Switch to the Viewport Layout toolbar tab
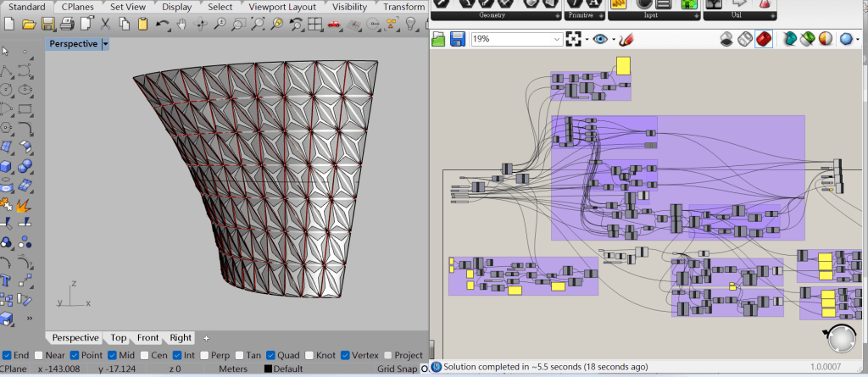Screen dimensions: 868x377 (x=282, y=7)
